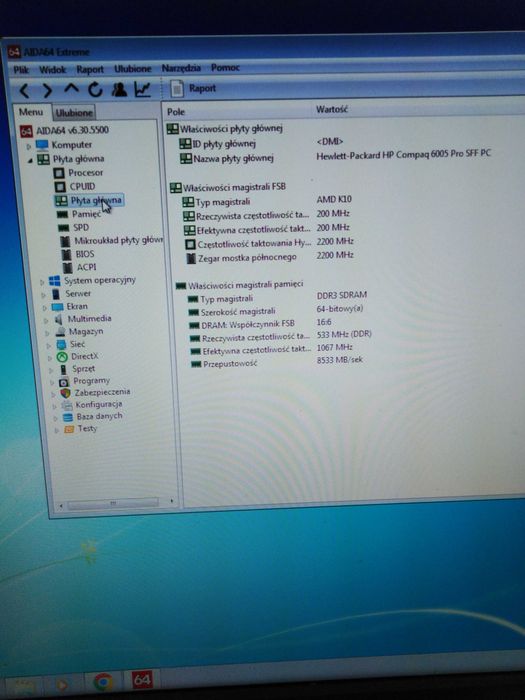Select the Nazwa płyty głównej row
Screen dimensions: 525x700
click(x=335, y=157)
